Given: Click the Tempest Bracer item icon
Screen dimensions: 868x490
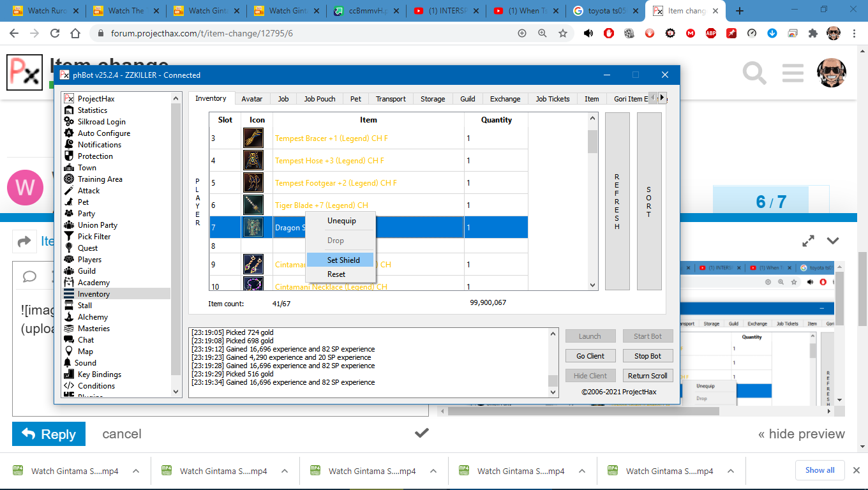Looking at the screenshot, I should (x=253, y=138).
